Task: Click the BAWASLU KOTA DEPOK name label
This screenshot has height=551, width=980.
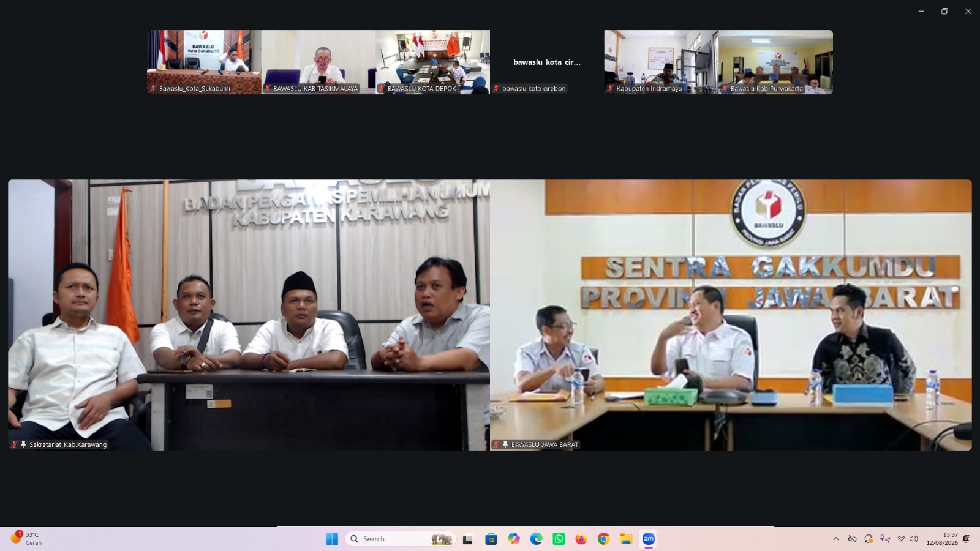Action: coord(422,88)
